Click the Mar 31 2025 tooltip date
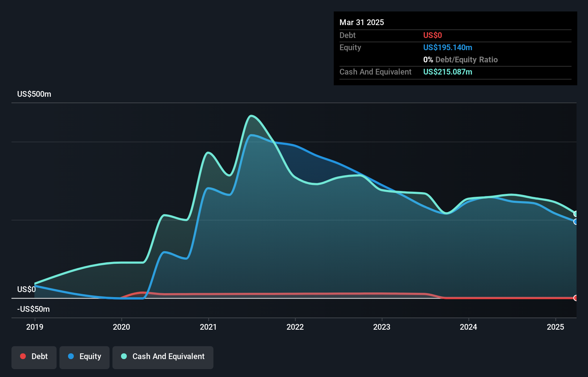This screenshot has width=588, height=377. pyautogui.click(x=362, y=22)
